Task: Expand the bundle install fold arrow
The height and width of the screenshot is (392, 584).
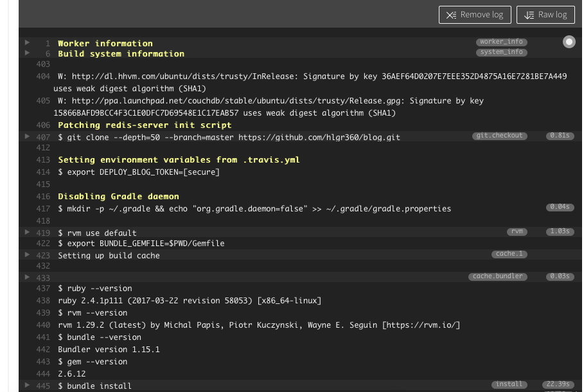Action: click(27, 385)
